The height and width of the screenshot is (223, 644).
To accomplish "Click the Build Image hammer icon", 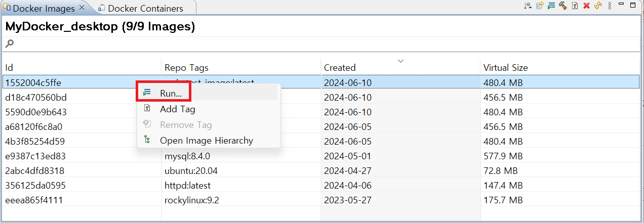I will 562,6.
